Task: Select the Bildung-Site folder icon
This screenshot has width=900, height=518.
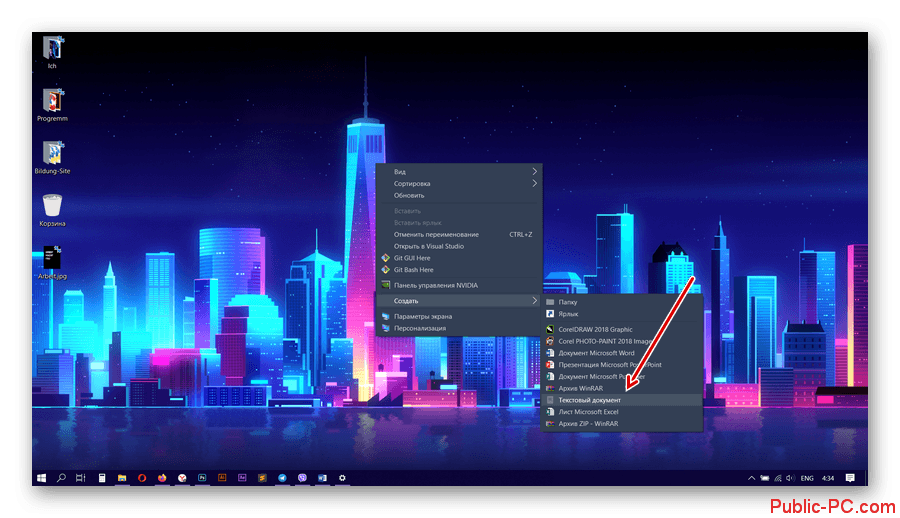Action: tap(52, 152)
